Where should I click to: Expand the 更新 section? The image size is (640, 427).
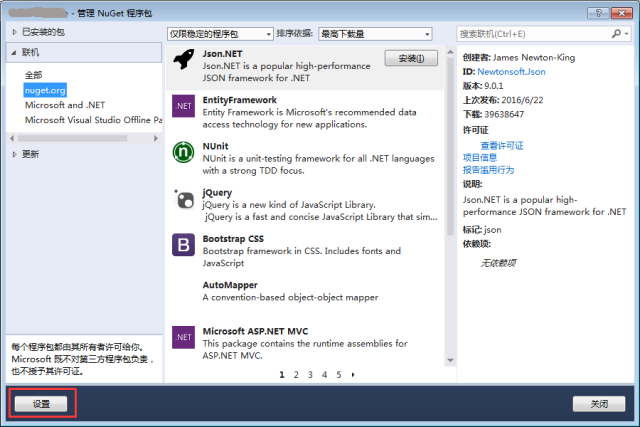(x=14, y=154)
